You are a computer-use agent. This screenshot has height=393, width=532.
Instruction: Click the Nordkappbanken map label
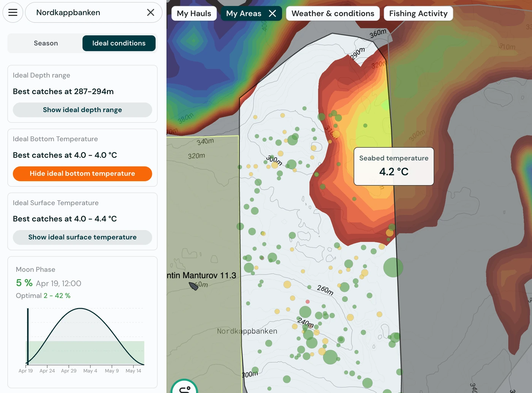pyautogui.click(x=247, y=331)
